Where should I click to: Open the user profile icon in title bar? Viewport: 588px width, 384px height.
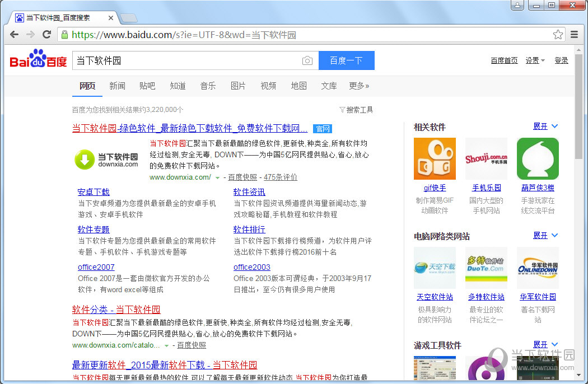tap(517, 5)
